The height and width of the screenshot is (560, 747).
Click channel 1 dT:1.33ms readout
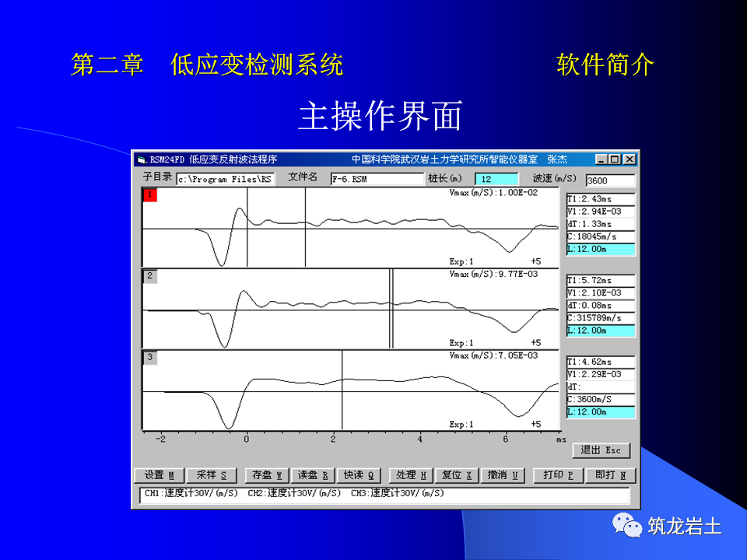(x=601, y=224)
